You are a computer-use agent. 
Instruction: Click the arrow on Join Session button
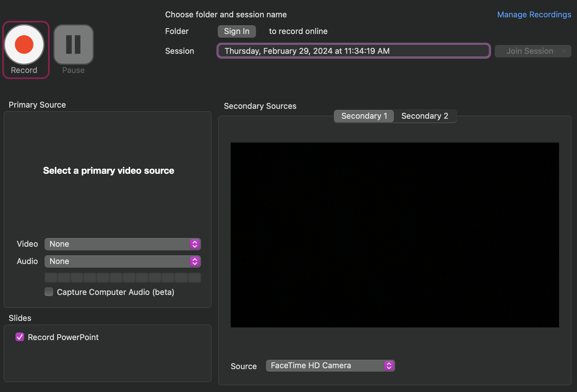click(564, 51)
